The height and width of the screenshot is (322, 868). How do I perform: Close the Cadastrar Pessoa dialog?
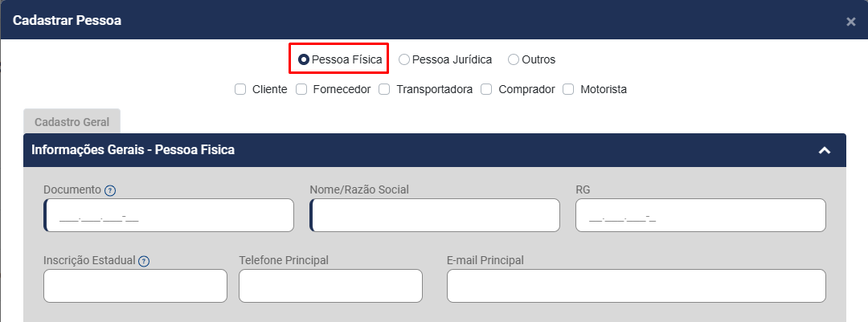851,22
